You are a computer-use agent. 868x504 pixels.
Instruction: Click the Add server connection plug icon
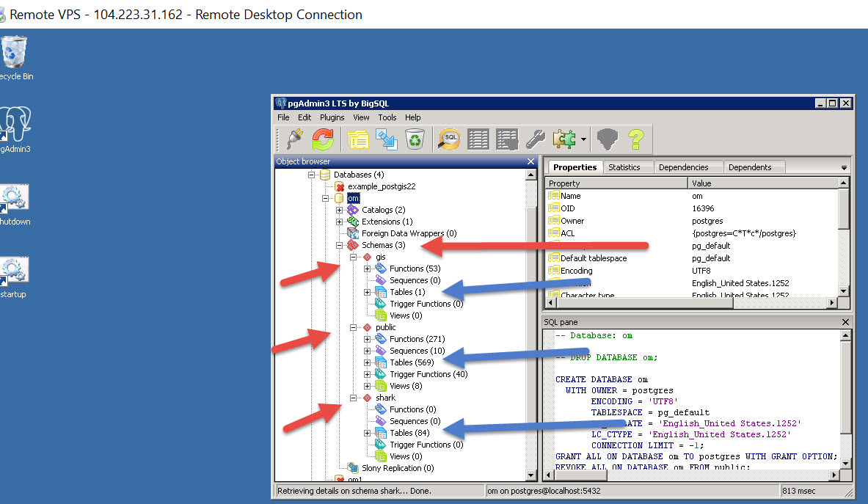(x=294, y=139)
